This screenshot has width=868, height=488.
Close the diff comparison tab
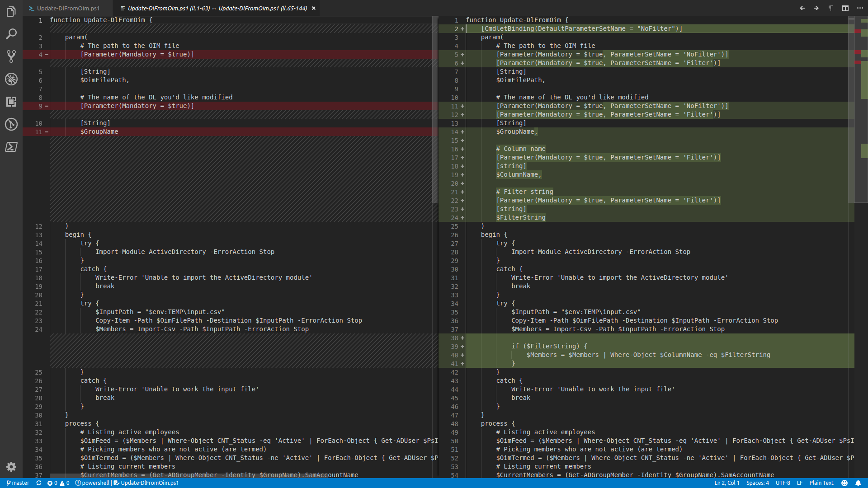[314, 8]
